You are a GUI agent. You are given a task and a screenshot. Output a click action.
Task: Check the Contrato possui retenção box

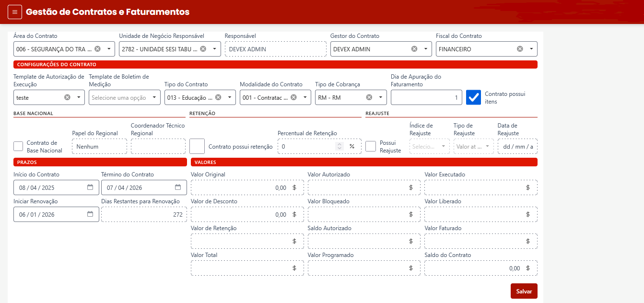tap(197, 146)
